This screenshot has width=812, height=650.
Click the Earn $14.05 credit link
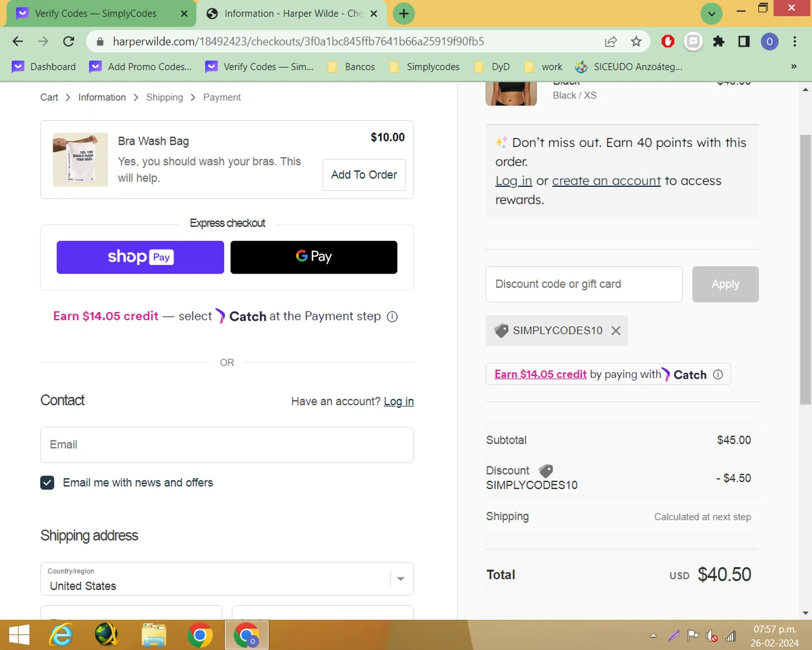click(540, 374)
